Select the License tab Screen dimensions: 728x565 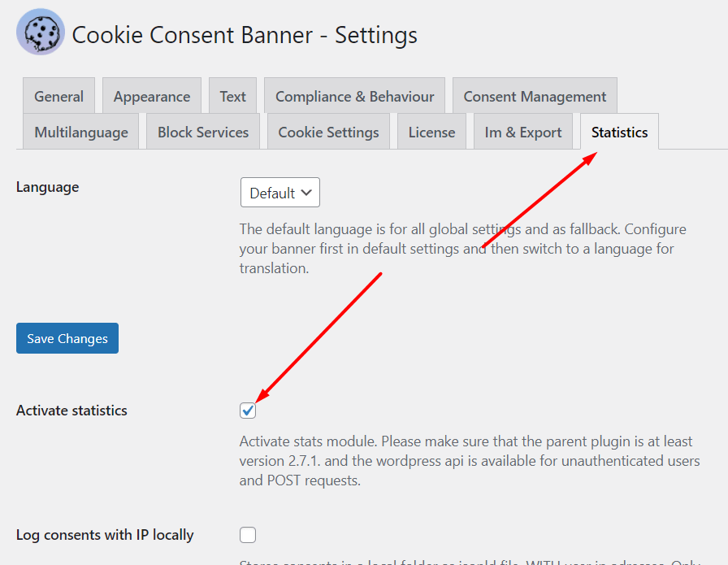(x=431, y=132)
